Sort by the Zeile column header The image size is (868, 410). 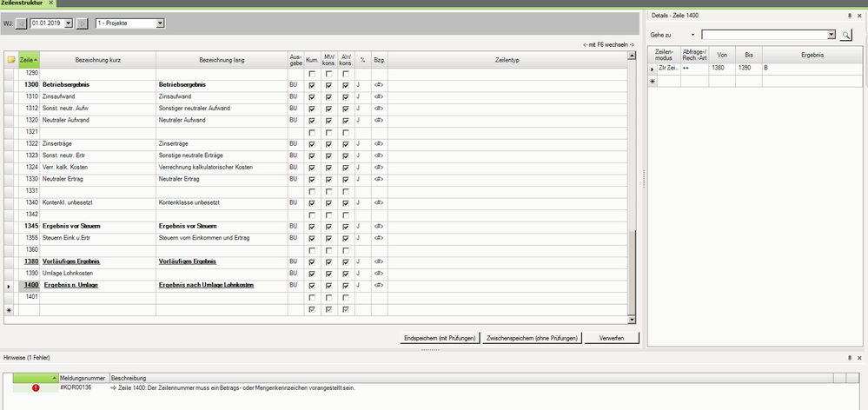29,60
